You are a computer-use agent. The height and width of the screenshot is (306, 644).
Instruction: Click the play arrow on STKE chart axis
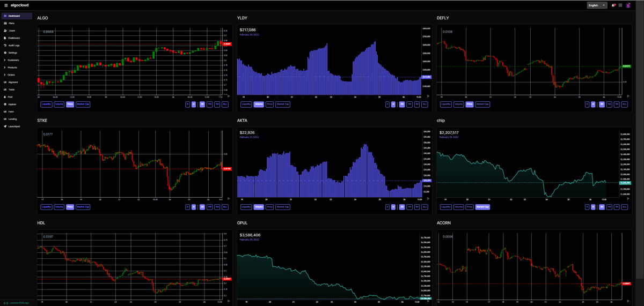(229, 198)
